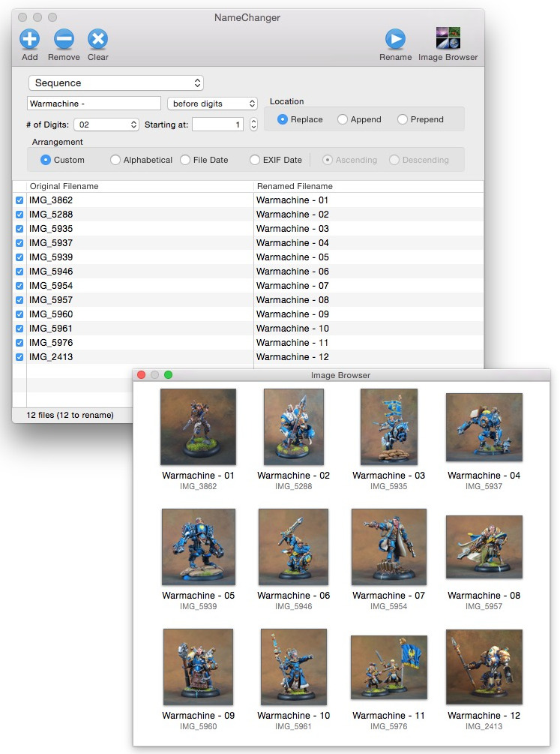Choose Alphabetical arrangement option
This screenshot has height=754, width=560.
[x=115, y=160]
